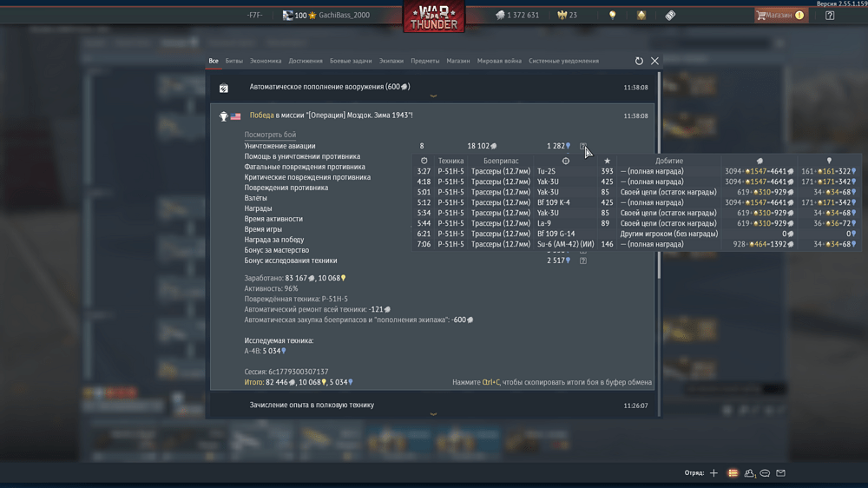Click the A-4B: 5 034 research line
This screenshot has height=488, width=868.
coord(265,351)
